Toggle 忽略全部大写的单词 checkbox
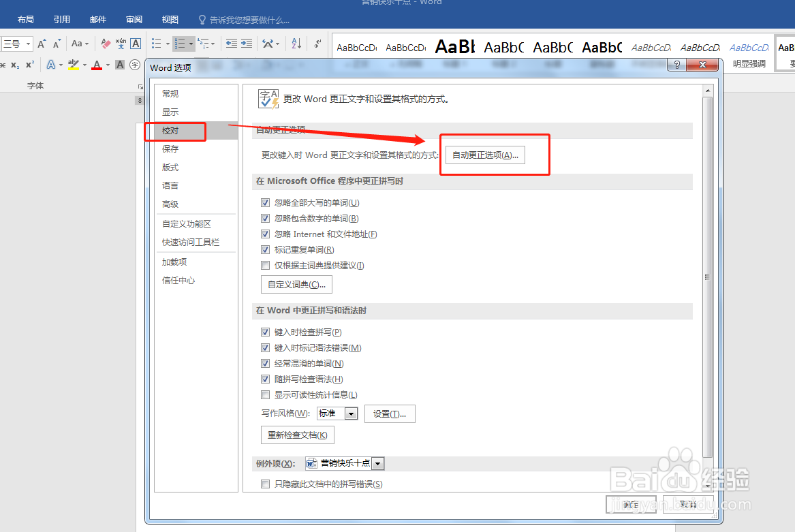This screenshot has width=795, height=532. click(265, 203)
